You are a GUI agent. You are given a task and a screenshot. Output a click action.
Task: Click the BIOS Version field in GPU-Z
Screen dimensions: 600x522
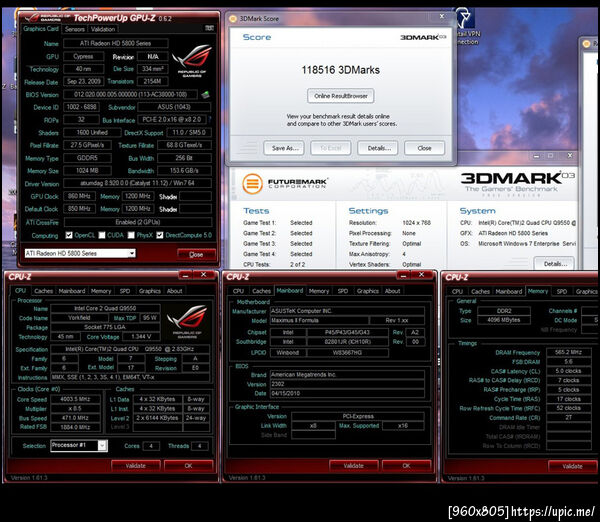coord(130,94)
